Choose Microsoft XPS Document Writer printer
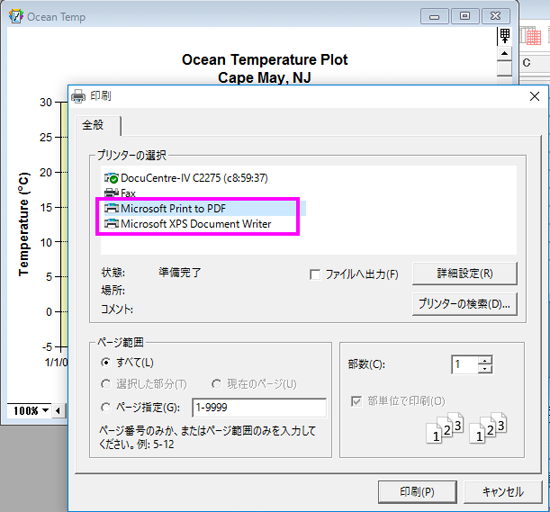 coord(188,224)
